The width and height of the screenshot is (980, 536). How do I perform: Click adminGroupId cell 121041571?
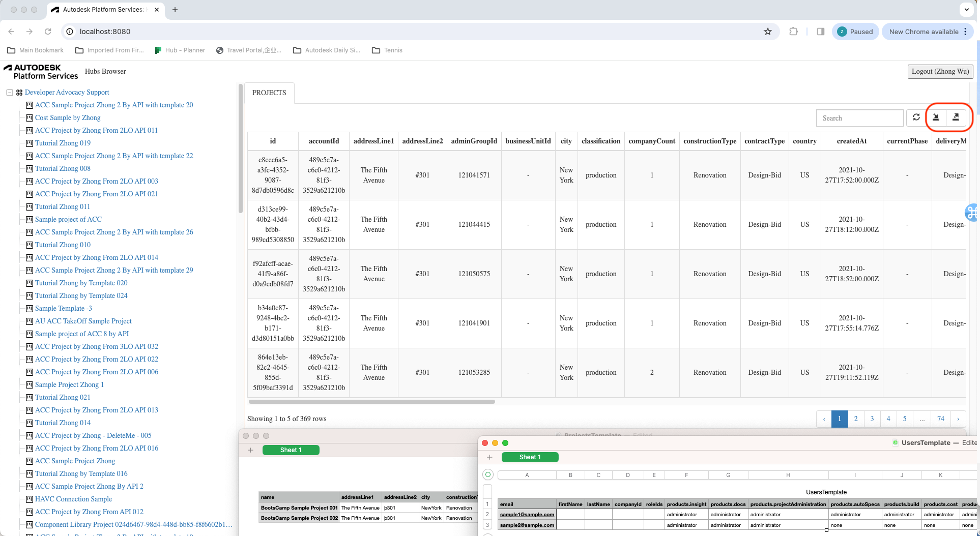[x=474, y=175]
